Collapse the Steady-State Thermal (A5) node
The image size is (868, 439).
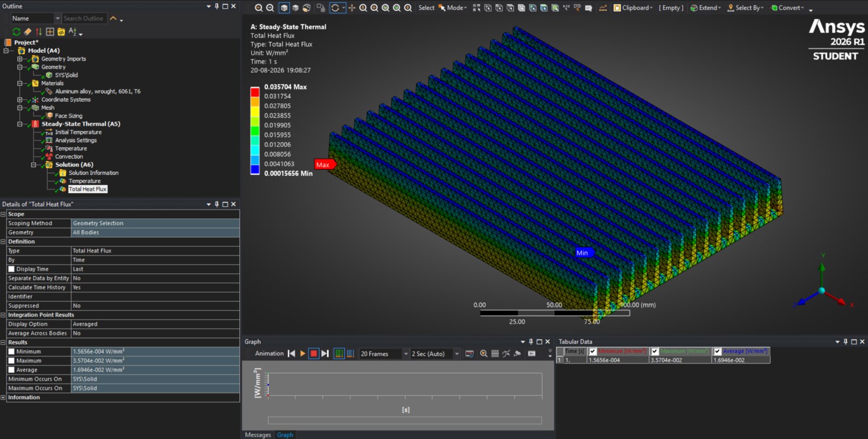(20, 124)
